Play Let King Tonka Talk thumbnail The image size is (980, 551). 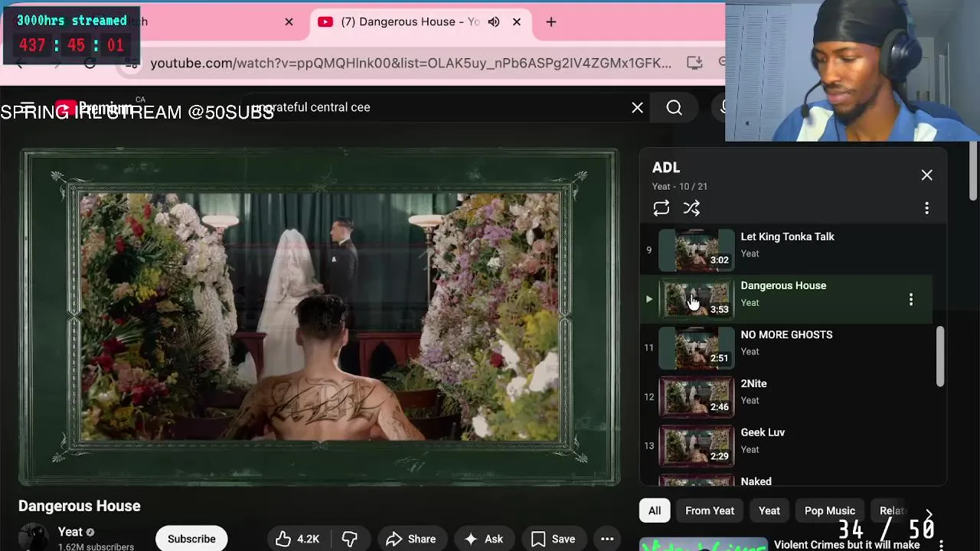[x=696, y=249]
